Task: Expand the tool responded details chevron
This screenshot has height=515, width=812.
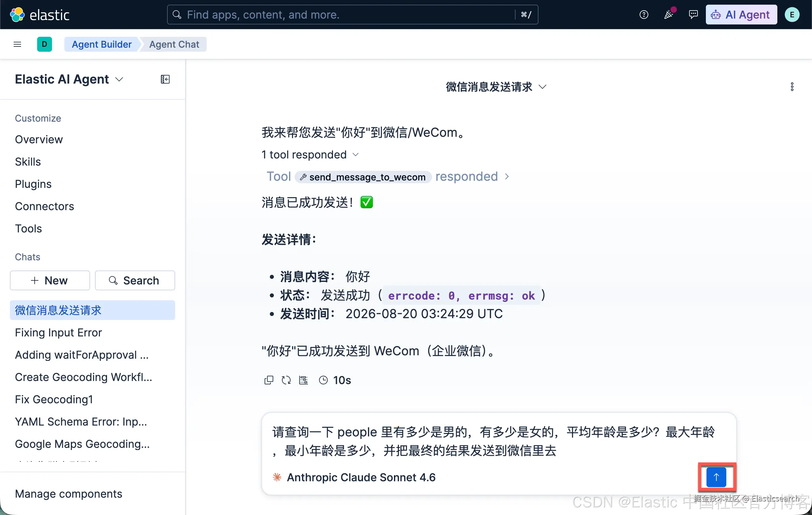Action: coord(507,176)
